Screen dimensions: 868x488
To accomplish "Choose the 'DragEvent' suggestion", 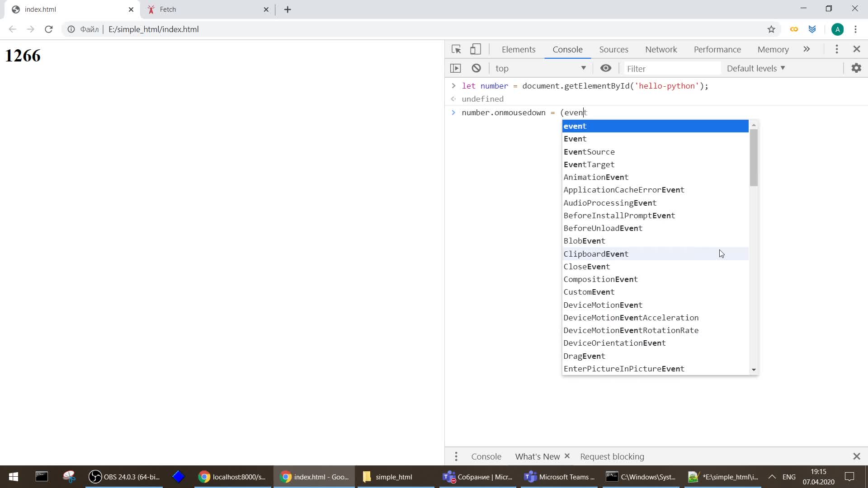I will tap(655, 356).
